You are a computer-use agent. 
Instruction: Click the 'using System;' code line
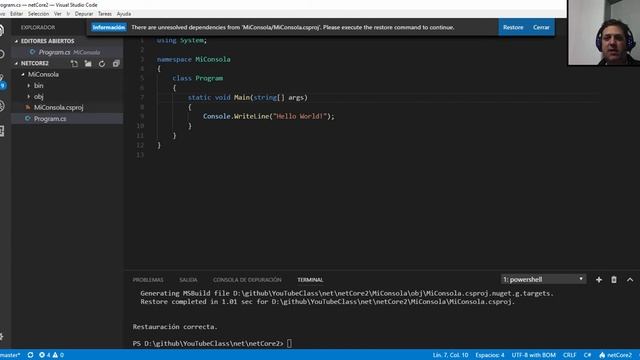coord(182,40)
